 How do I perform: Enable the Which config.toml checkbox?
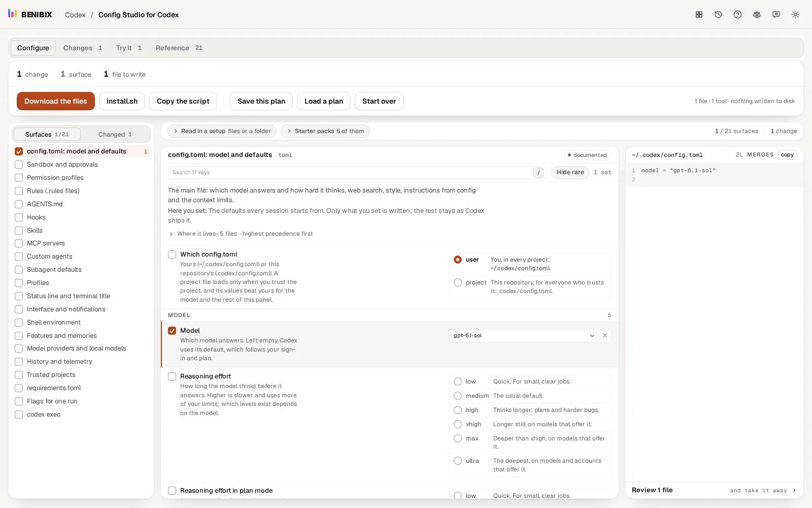(172, 255)
